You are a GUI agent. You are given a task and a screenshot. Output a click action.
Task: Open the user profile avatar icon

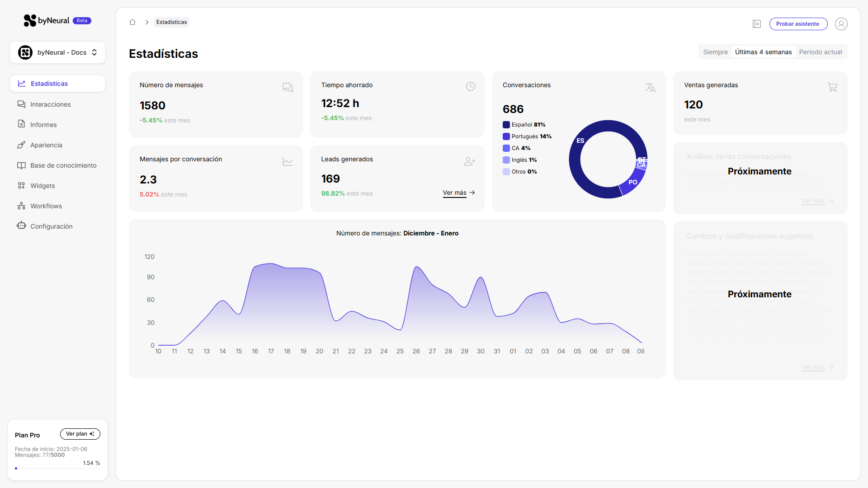click(841, 24)
